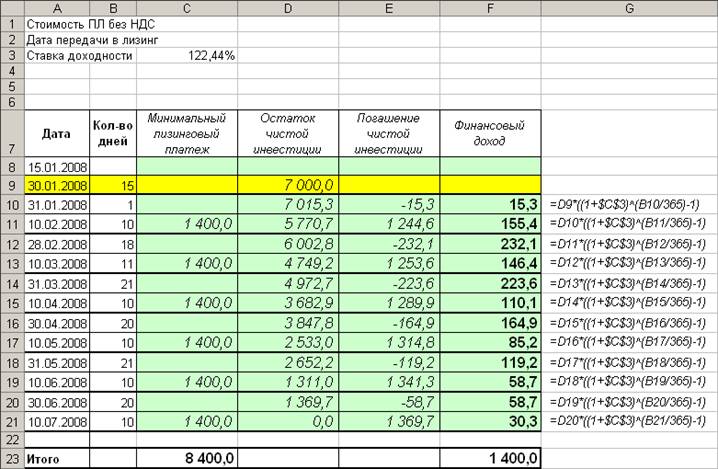Select yellow cell with date 30.01.2008
The image size is (718, 469).
(58, 185)
